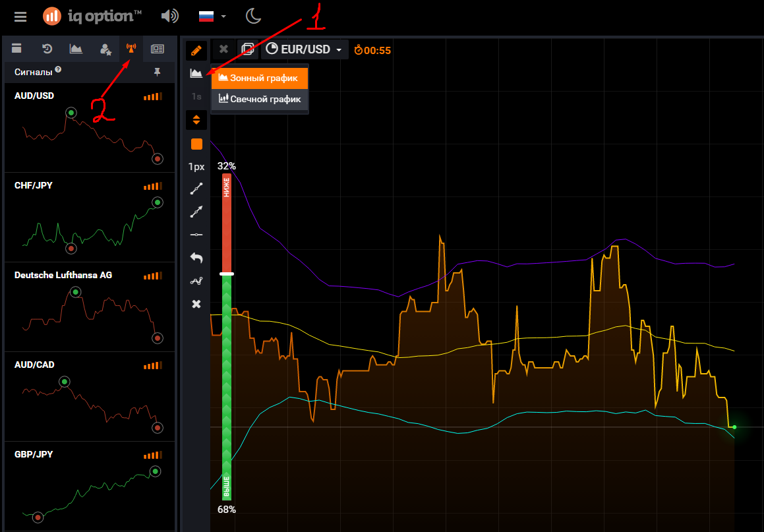Choose Свечной график option
Screen dimensions: 764x532
pyautogui.click(x=260, y=99)
